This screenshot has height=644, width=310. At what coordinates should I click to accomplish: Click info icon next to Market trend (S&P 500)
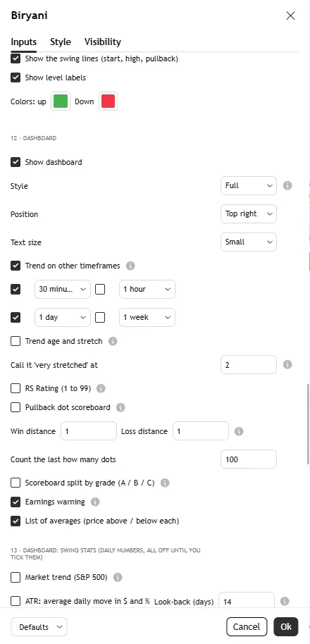point(118,578)
